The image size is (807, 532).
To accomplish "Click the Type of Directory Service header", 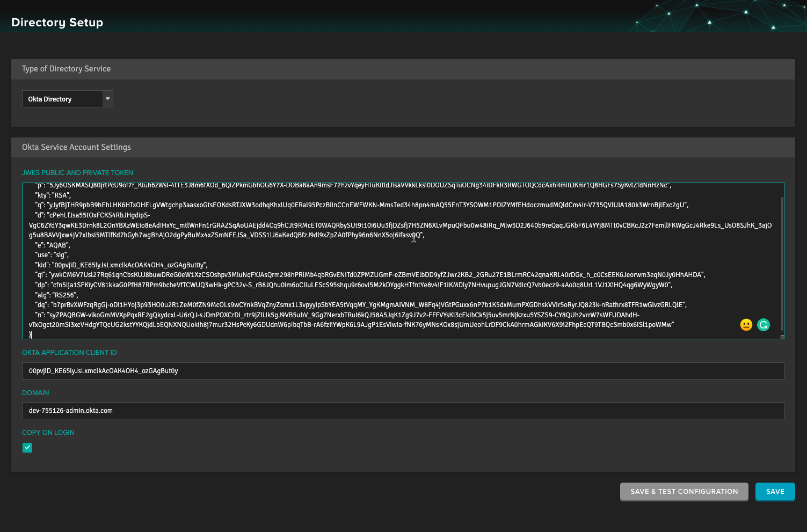I will [x=66, y=69].
